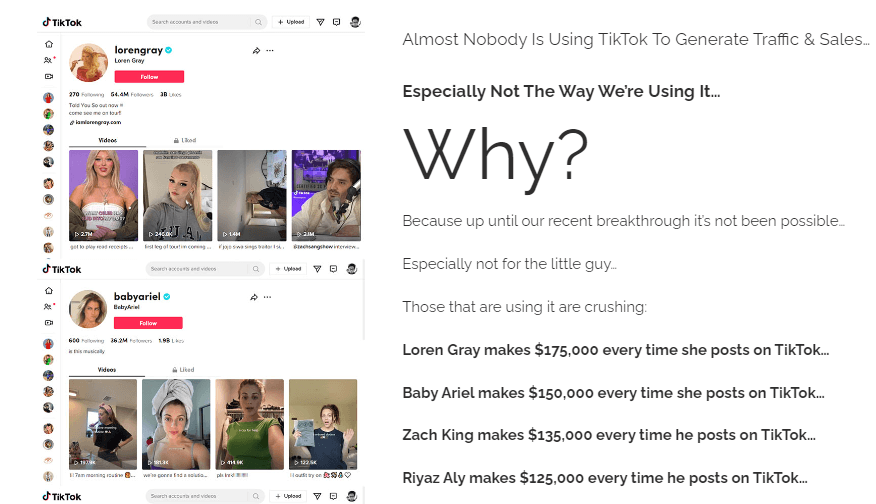
Task: Open the Friends icon beside babyariel's profile
Action: coord(48,307)
